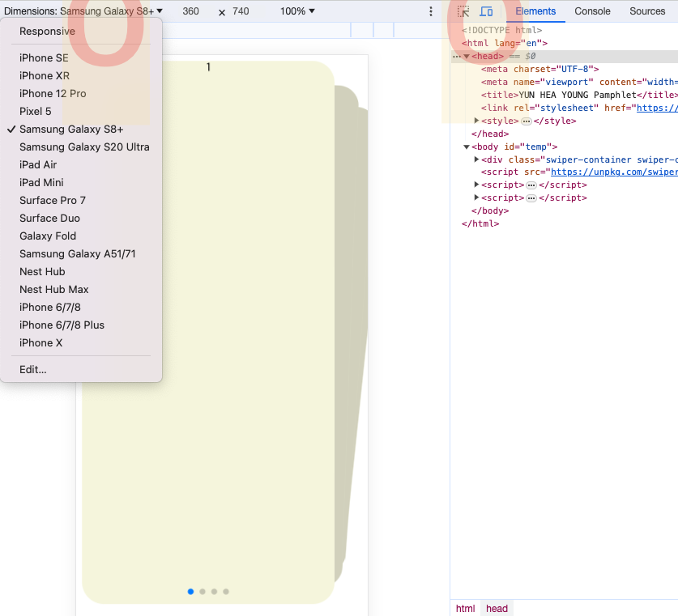Click the height field showing 740
Screen dimensions: 678x616
(x=241, y=11)
